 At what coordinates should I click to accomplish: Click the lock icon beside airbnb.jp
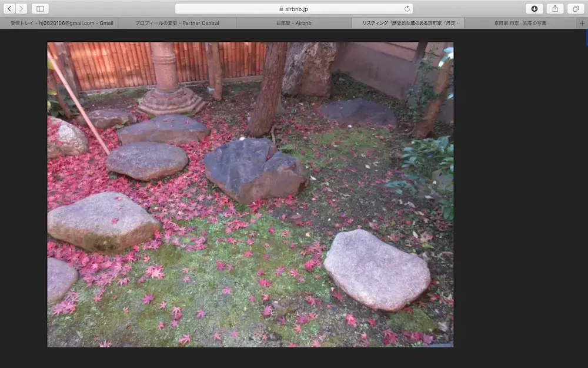(x=281, y=9)
